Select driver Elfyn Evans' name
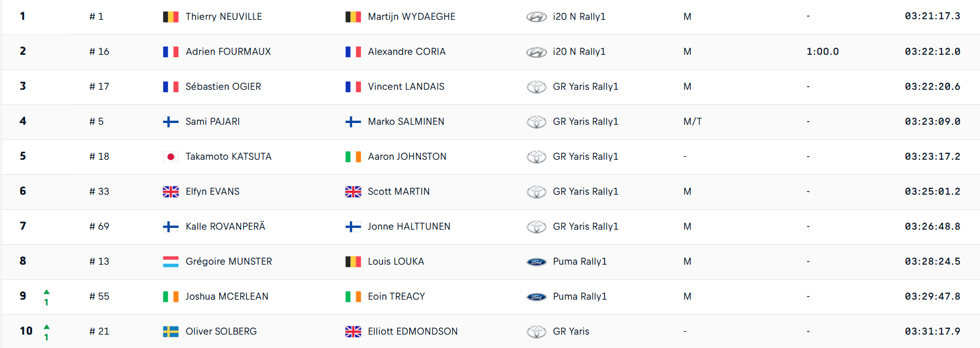This screenshot has height=348, width=980. pos(212,191)
